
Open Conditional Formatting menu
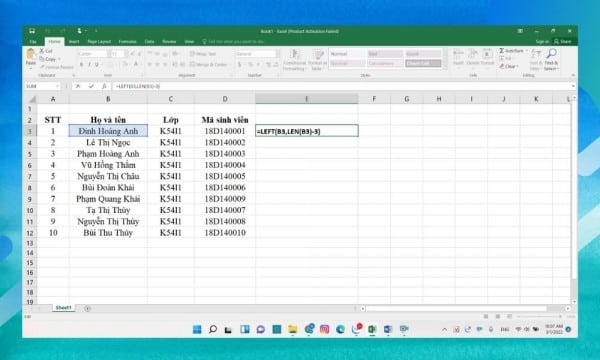tap(295, 60)
